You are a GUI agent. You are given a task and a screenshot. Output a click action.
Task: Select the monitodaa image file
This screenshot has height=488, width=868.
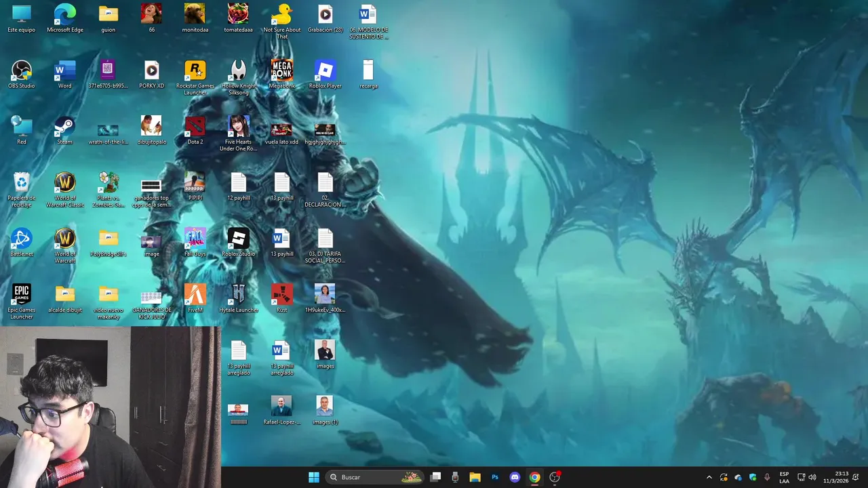coord(195,18)
